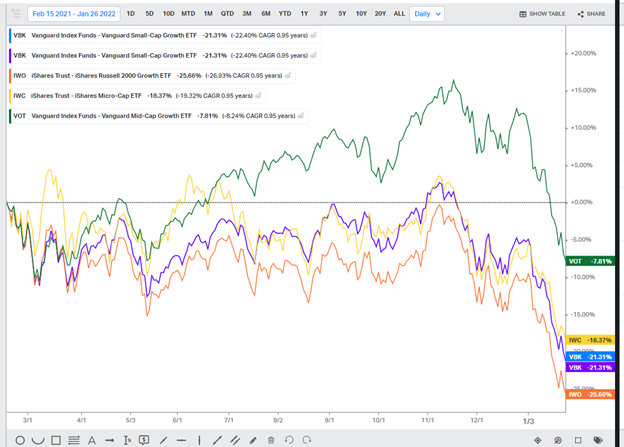The width and height of the screenshot is (624, 447).
Task: Select the short diagonal line segment tool
Action: (163, 440)
